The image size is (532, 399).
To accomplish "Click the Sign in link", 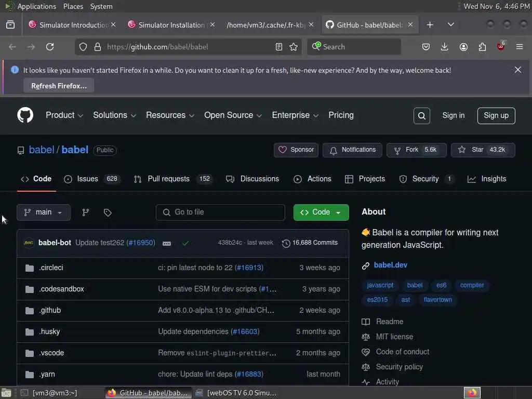I will tap(453, 116).
